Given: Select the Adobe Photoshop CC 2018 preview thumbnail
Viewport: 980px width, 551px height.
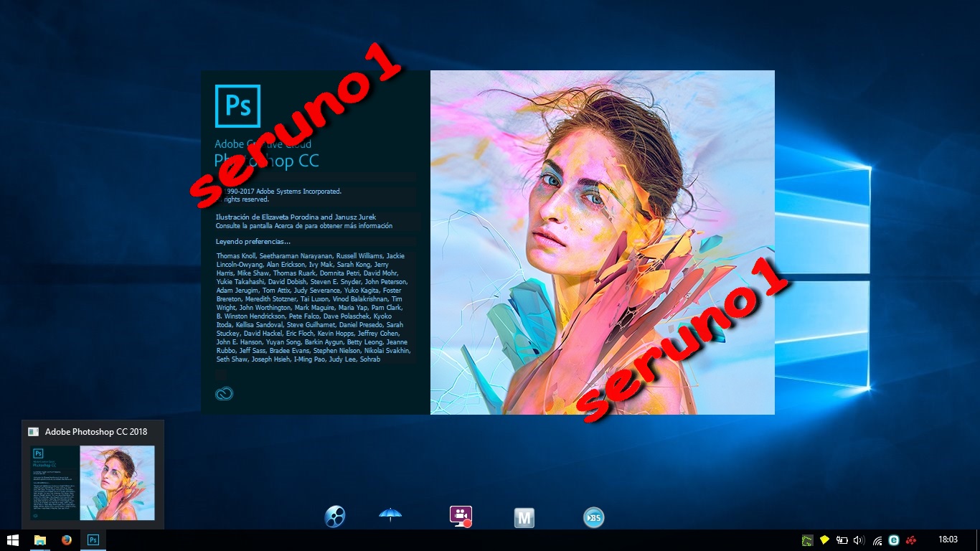Looking at the screenshot, I should [93, 483].
